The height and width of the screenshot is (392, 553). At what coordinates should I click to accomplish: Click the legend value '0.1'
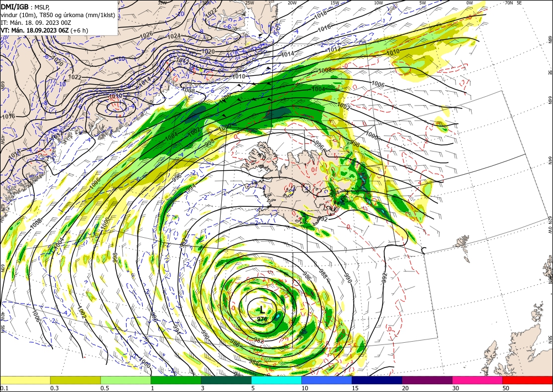coord(4,388)
